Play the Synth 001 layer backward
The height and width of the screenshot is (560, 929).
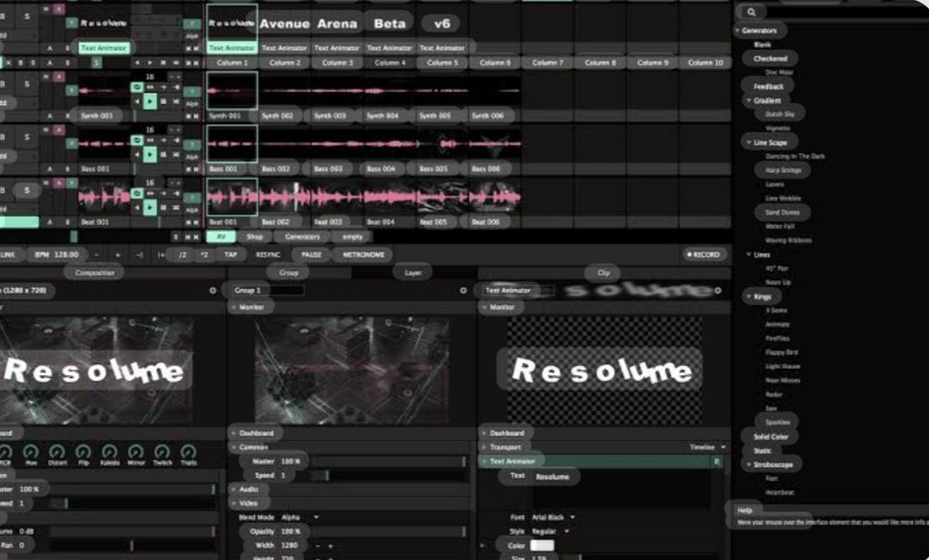(x=137, y=102)
